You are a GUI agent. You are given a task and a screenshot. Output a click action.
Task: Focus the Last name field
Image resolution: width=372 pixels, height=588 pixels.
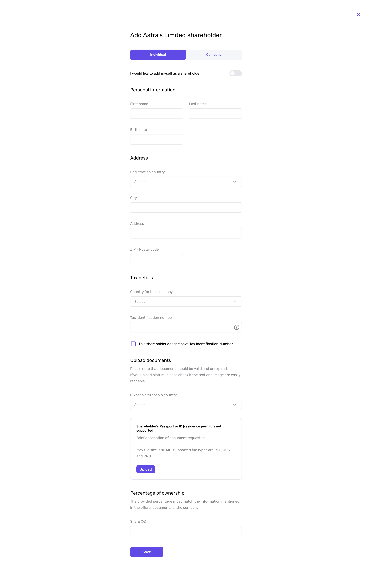(x=215, y=114)
